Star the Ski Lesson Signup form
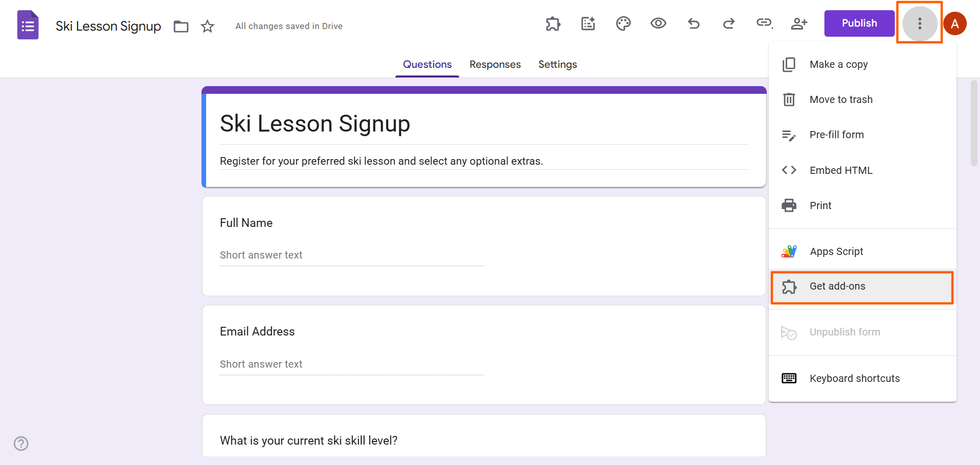Viewport: 980px width, 465px height. pyautogui.click(x=207, y=26)
